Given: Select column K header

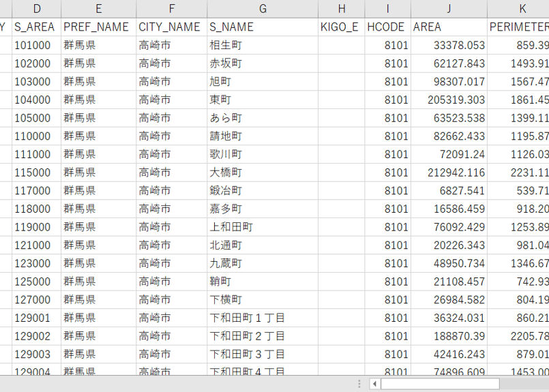Looking at the screenshot, I should [x=518, y=9].
